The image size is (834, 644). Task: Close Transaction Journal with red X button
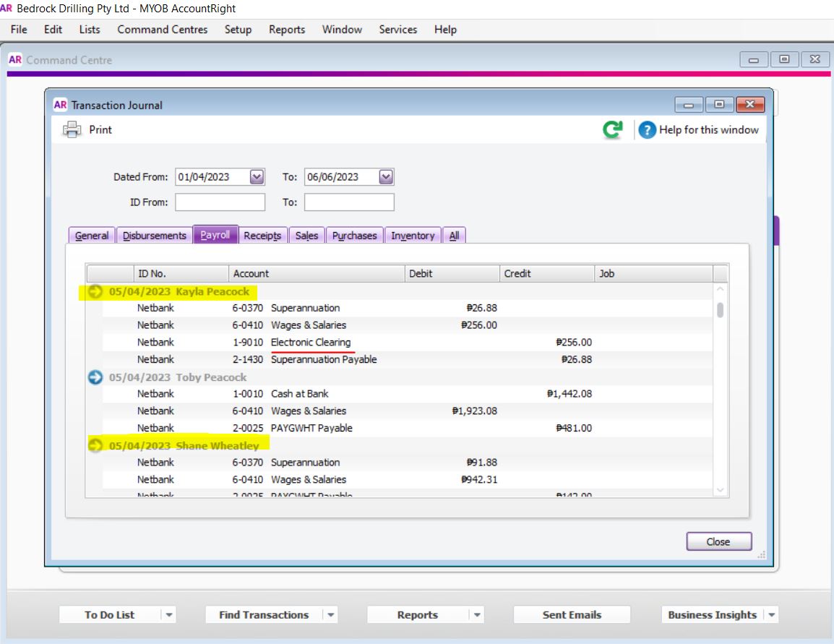(x=750, y=105)
